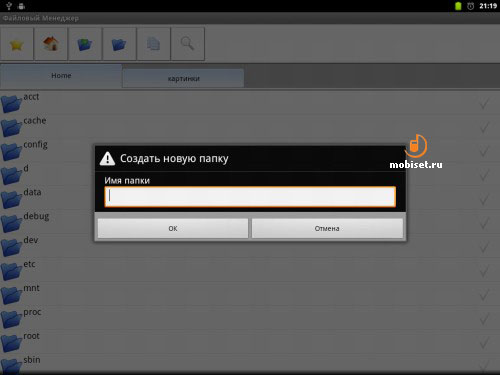The image size is (500, 375).
Task: Tap the alarm clock status icon
Action: point(470,6)
